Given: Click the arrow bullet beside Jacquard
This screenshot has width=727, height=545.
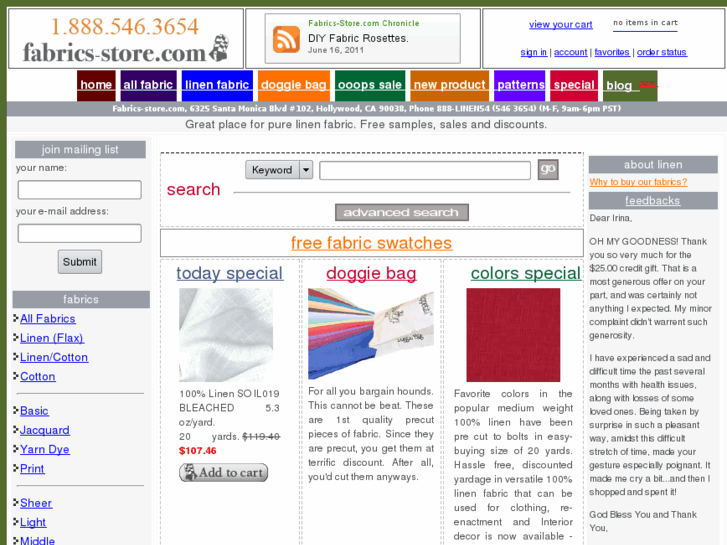Looking at the screenshot, I should click(16, 430).
